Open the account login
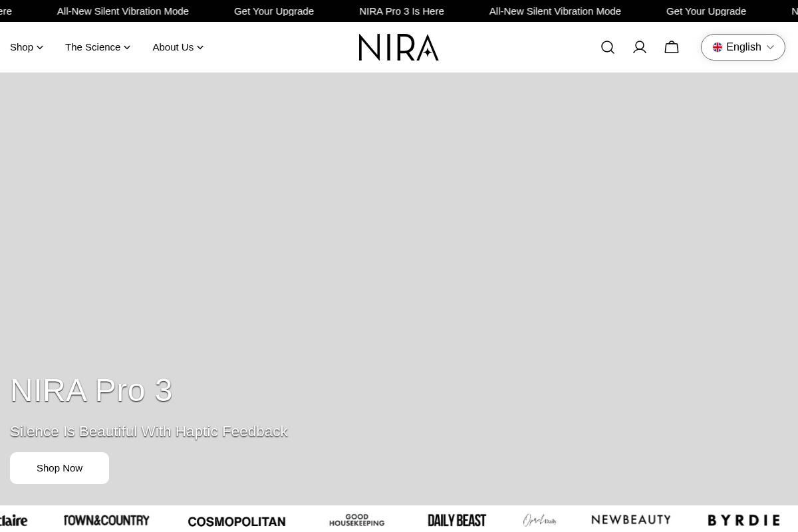Viewport: 798px width, 532px height. (x=639, y=47)
